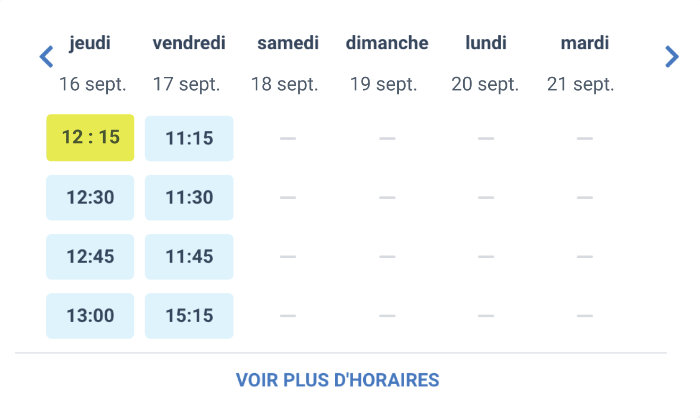Pick the 13:00 slot on 16 sept.

[90, 316]
